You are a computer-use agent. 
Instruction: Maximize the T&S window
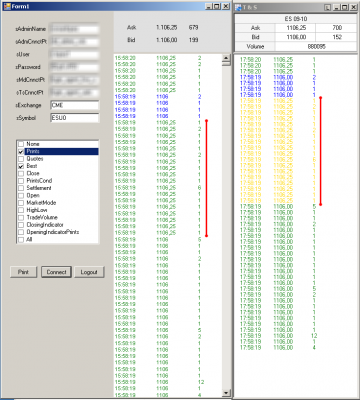click(x=345, y=7)
